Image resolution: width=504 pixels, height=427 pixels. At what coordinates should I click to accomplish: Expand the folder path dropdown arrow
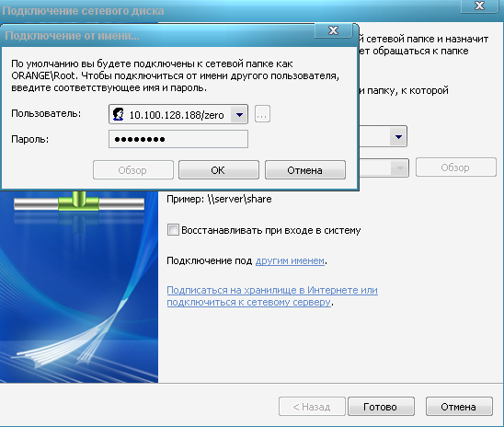coord(400,167)
